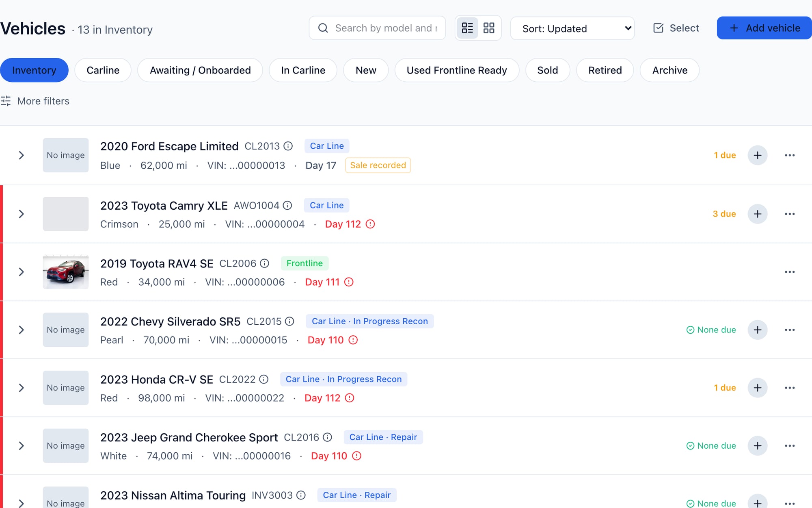Open the Sort: Updated dropdown
The height and width of the screenshot is (508, 812).
pos(572,28)
